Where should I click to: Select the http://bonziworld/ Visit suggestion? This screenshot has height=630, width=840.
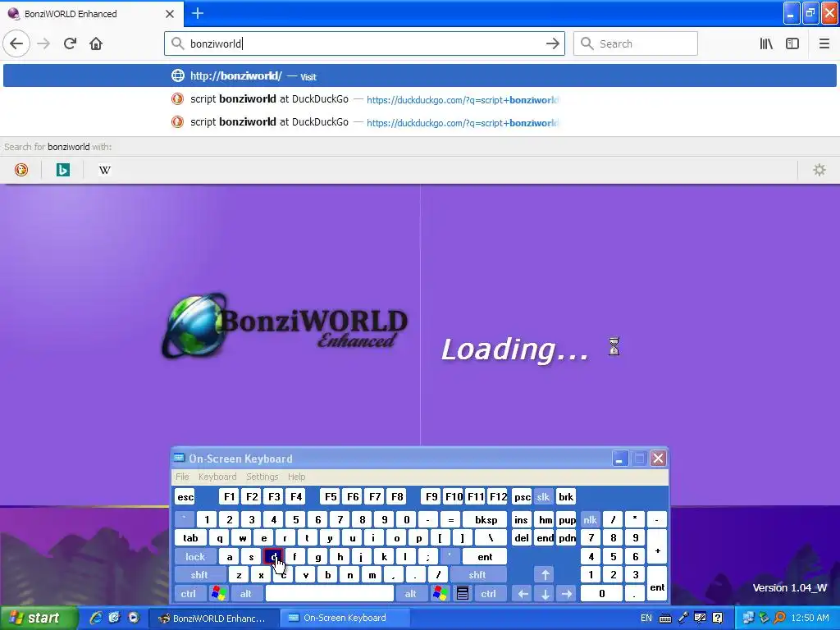point(420,75)
